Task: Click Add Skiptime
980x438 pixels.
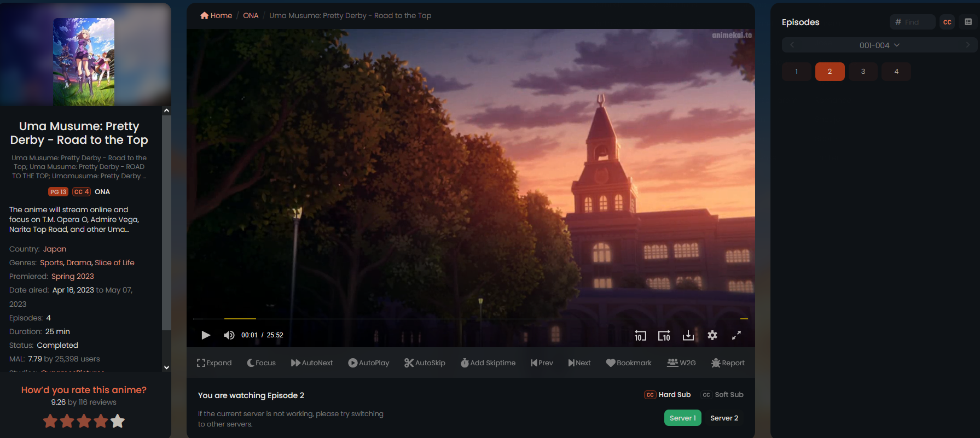Action: tap(488, 363)
